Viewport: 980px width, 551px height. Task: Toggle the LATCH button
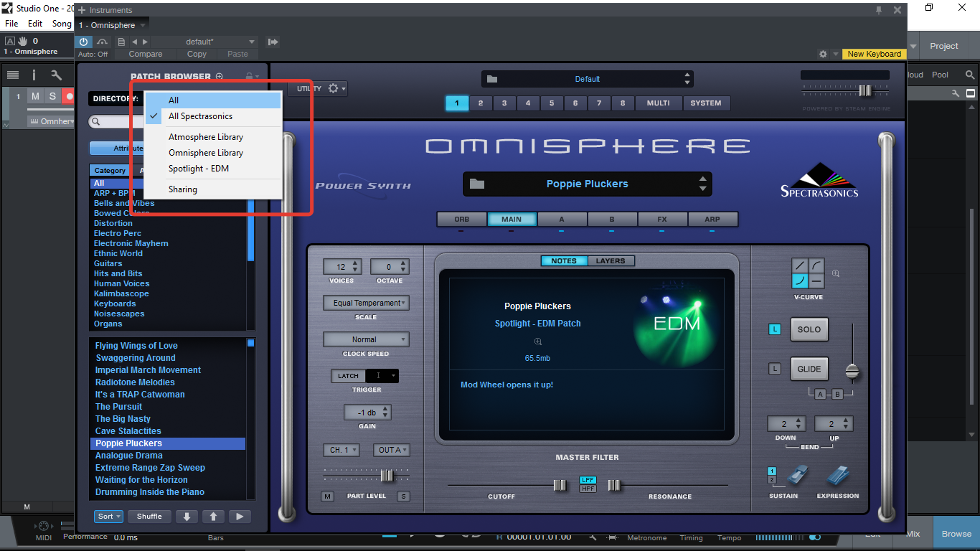click(348, 376)
